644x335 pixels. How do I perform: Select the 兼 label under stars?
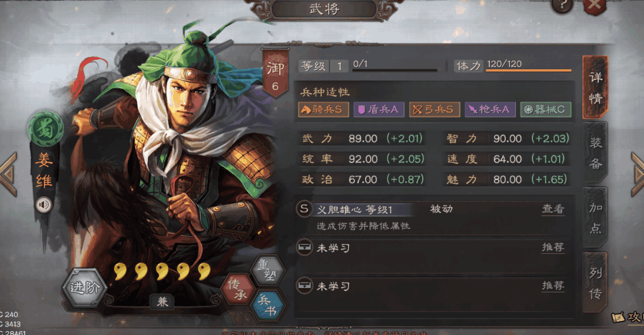pos(162,302)
